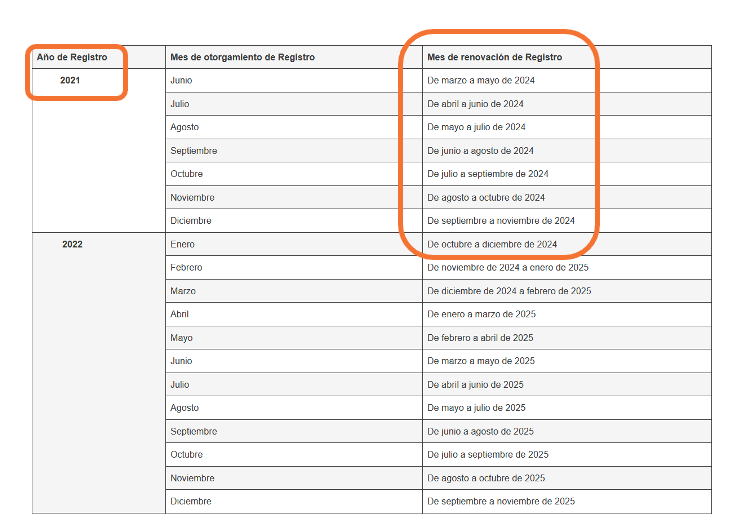The height and width of the screenshot is (527, 740).
Task: Select the 2022 year cell
Action: pyautogui.click(x=72, y=244)
